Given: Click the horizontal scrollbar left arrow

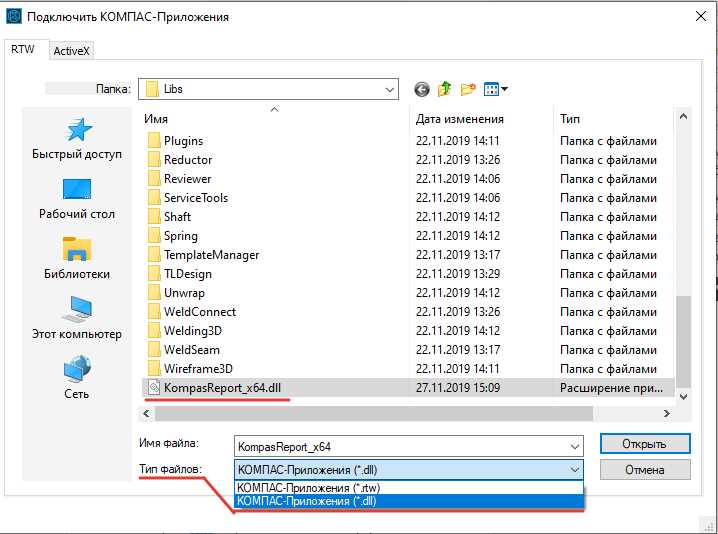Looking at the screenshot, I should pos(147,414).
